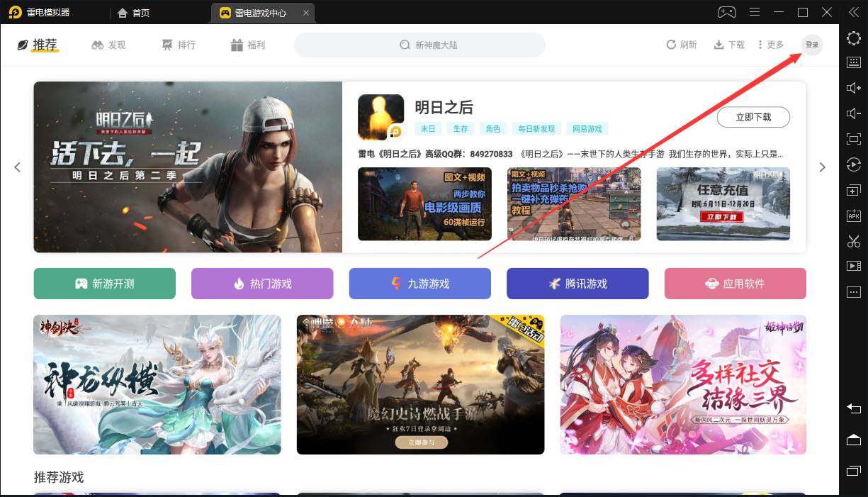
Task: Open the hamburger menu in title bar
Action: [x=755, y=12]
